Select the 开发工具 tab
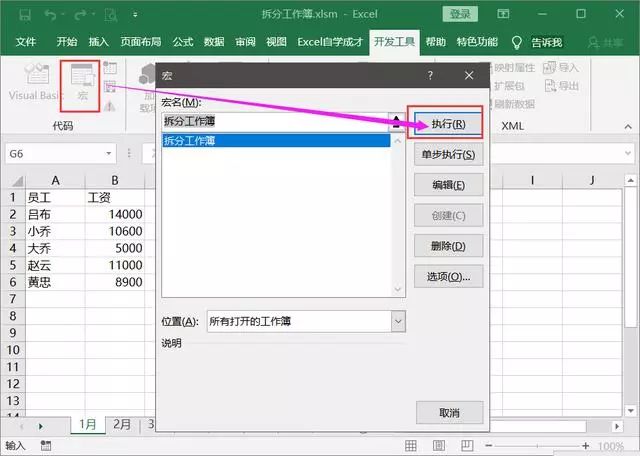Screen dimensions: 640x456 click(x=394, y=42)
